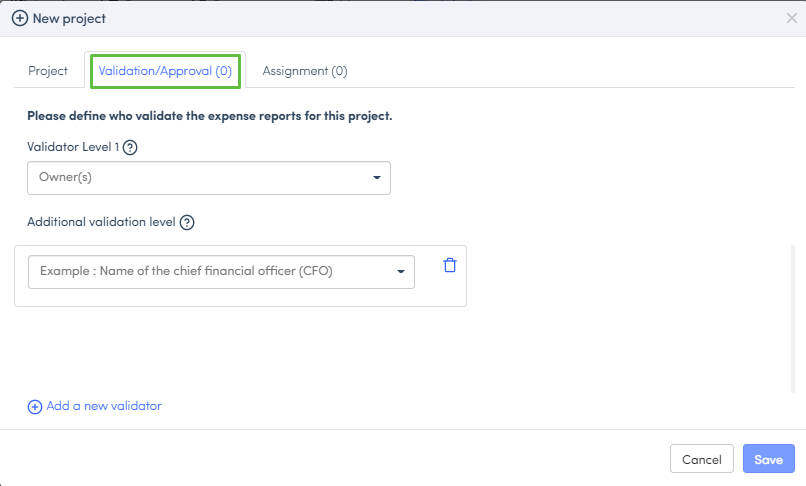The height and width of the screenshot is (486, 806).
Task: Save the new project
Action: 768,459
